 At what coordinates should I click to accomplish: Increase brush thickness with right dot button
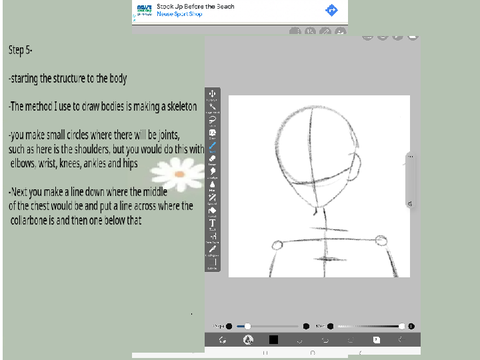point(306,326)
